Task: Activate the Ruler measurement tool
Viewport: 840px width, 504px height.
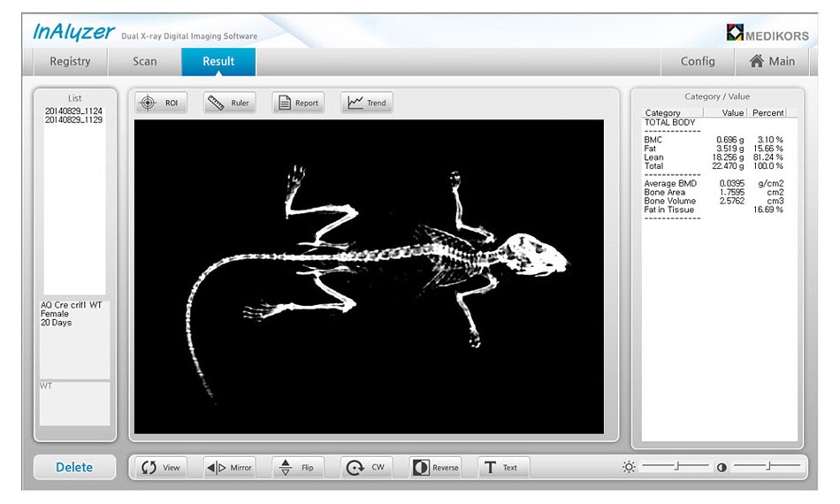Action: click(229, 103)
